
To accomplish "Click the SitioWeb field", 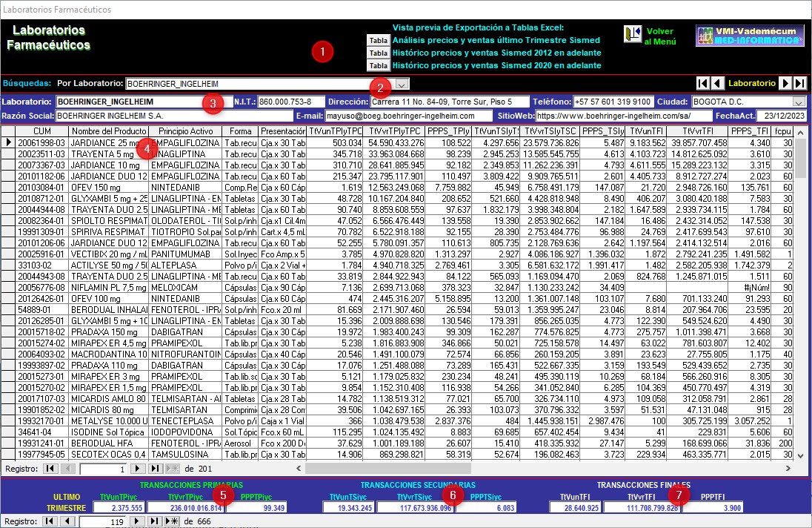I will click(624, 116).
